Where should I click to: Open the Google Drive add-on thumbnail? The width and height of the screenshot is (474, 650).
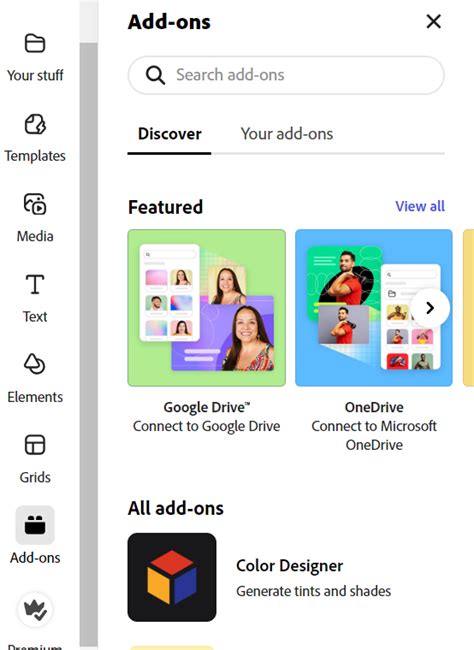click(207, 308)
